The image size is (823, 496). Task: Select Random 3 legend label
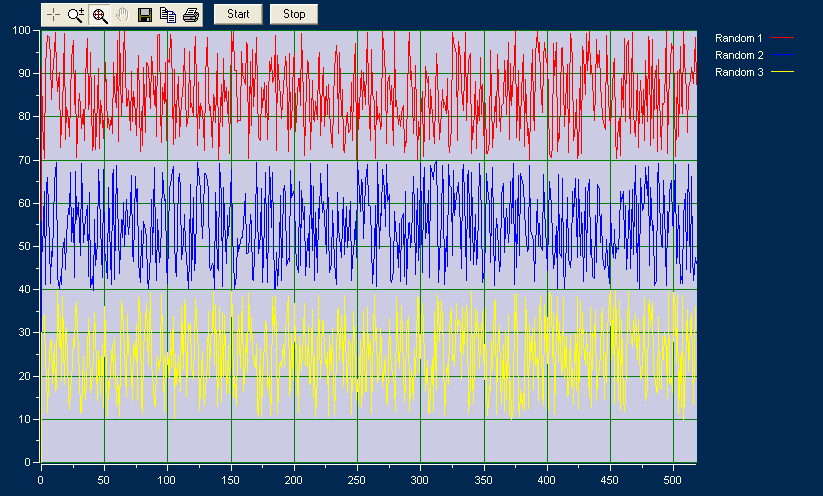click(x=739, y=72)
